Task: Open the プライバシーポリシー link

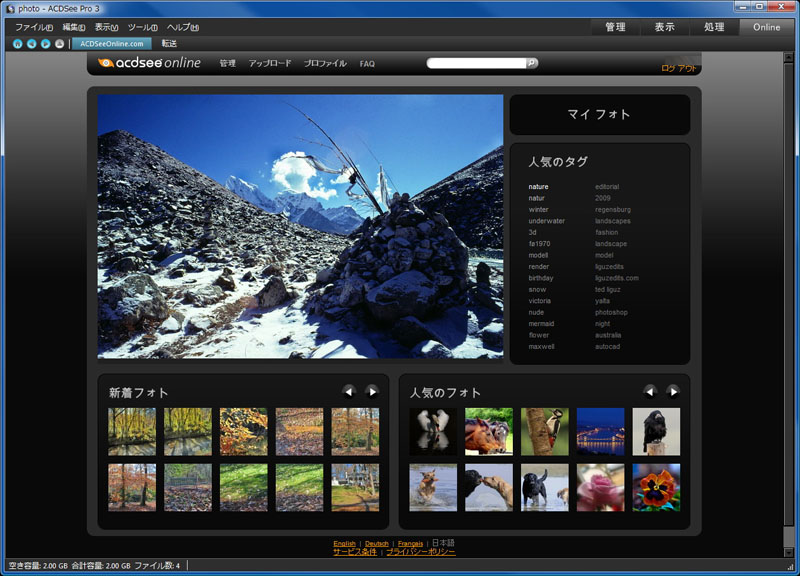Action: 420,552
